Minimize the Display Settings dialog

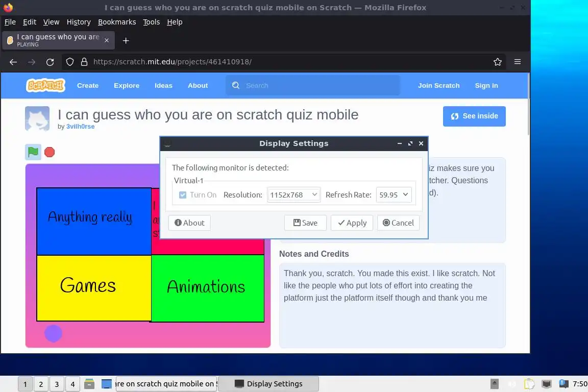pyautogui.click(x=399, y=143)
